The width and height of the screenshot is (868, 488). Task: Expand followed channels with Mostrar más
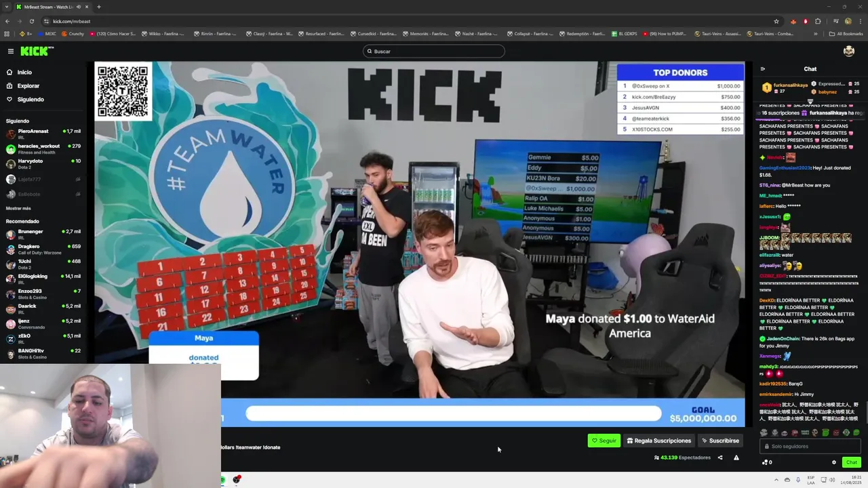click(x=18, y=208)
